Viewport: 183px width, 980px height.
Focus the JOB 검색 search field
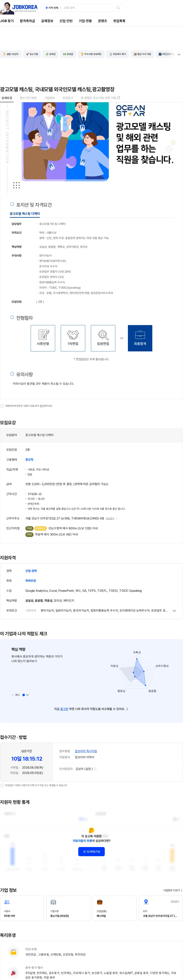(88, 8)
